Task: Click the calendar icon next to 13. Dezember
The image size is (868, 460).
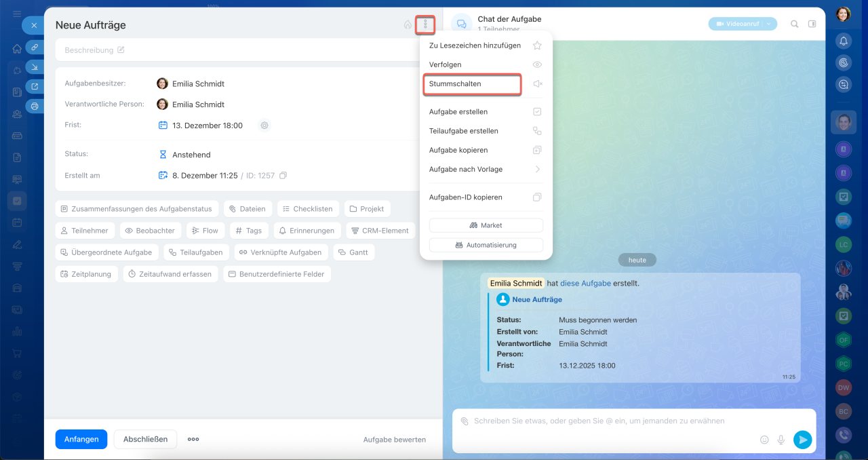Action: click(x=163, y=126)
